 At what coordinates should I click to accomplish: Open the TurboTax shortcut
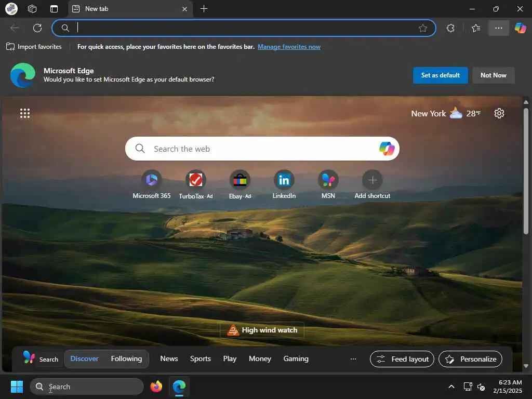click(x=196, y=185)
